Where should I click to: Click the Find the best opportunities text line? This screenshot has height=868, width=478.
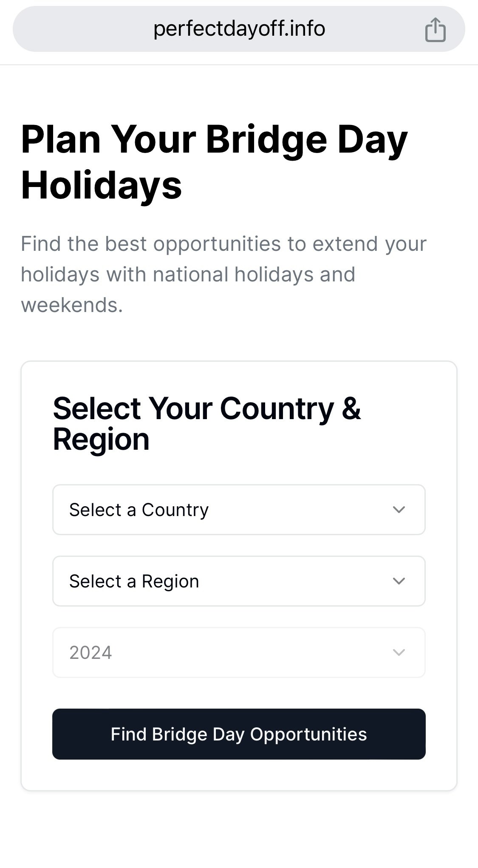pyautogui.click(x=223, y=244)
